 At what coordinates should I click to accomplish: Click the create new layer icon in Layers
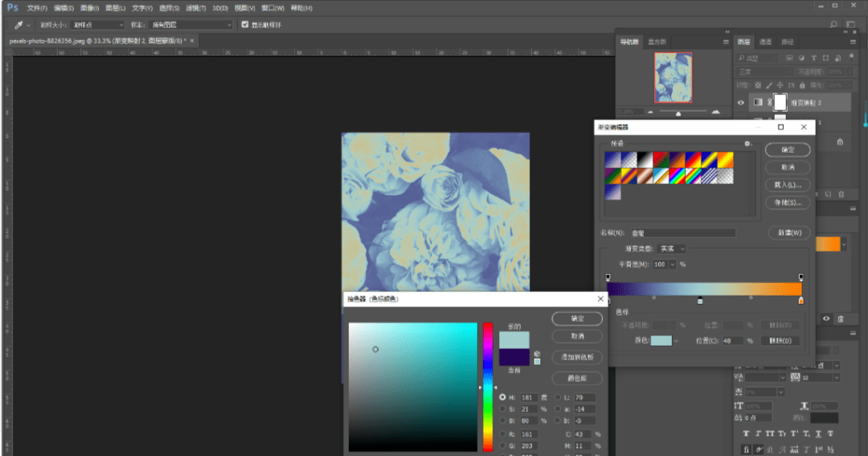point(828,195)
